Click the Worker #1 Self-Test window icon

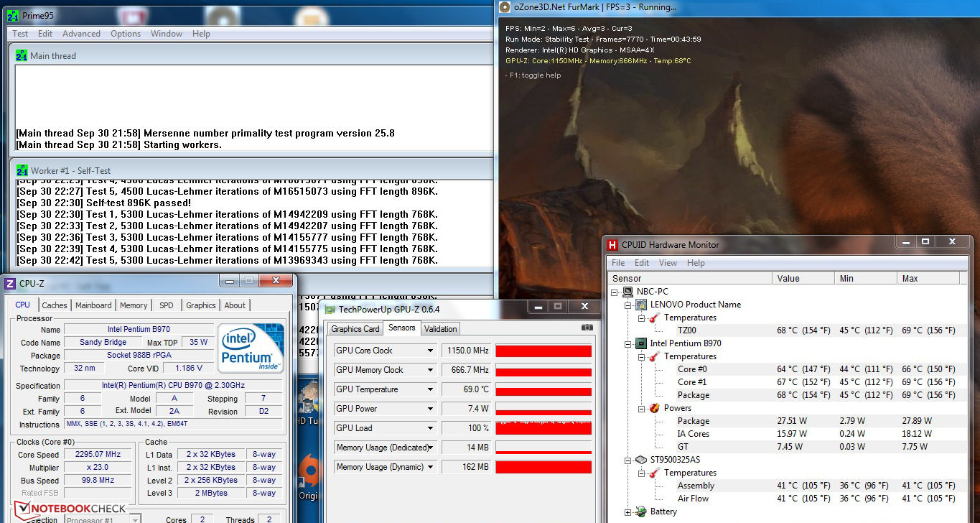[x=22, y=170]
